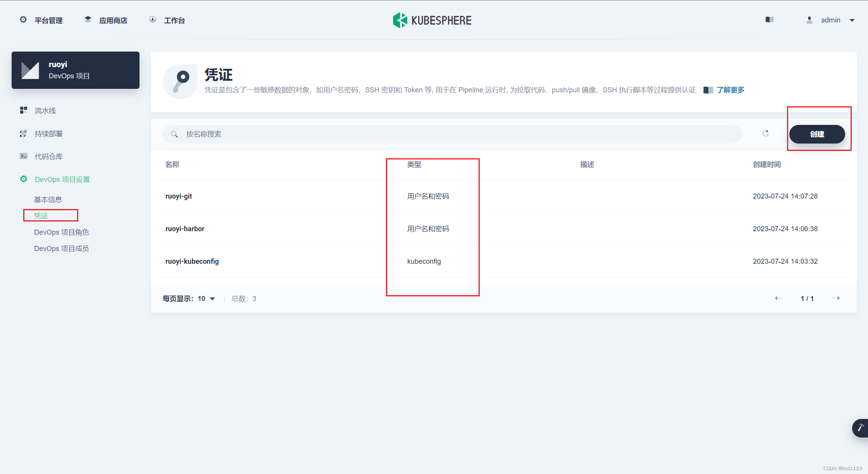Screen dimensions: 868x474
Task: Click the admin user avatar icon
Action: tap(809, 20)
